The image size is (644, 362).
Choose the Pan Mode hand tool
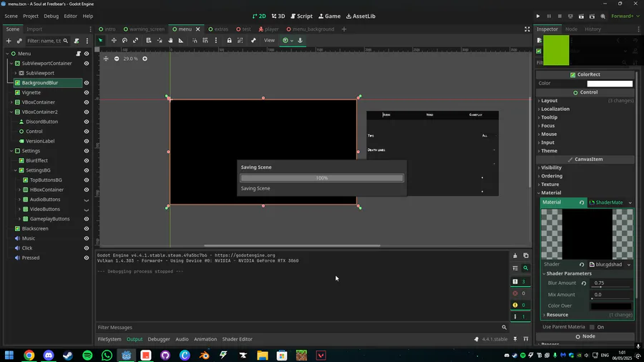(x=170, y=40)
